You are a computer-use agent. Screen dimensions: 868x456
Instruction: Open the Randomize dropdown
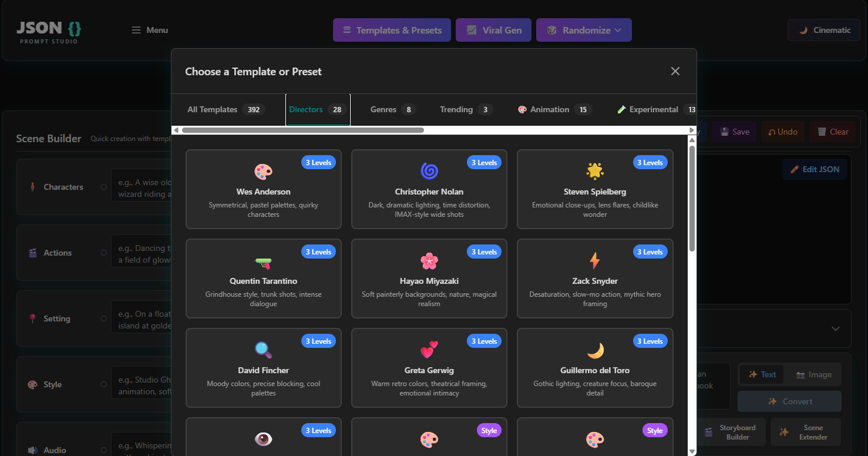(584, 29)
